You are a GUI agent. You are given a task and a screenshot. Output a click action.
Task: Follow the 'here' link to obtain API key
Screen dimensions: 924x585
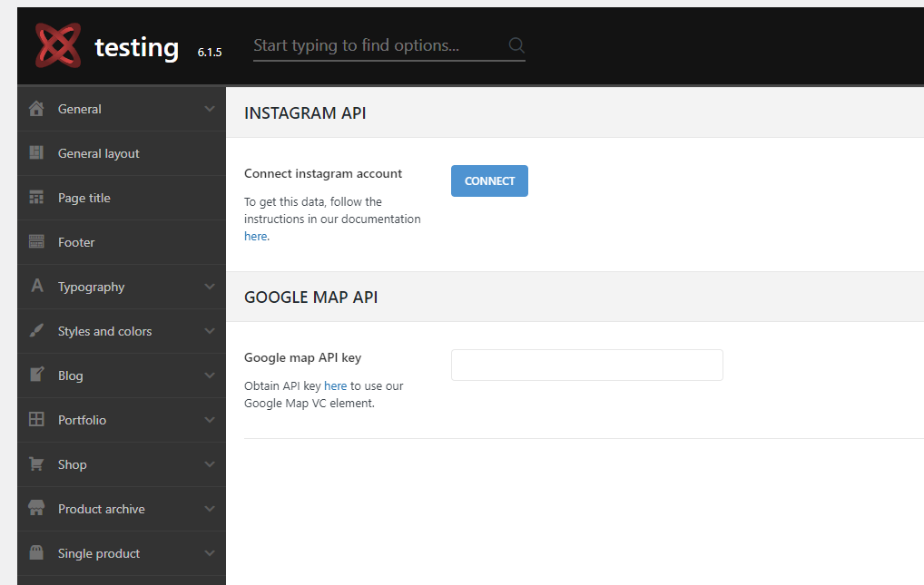[x=335, y=385]
